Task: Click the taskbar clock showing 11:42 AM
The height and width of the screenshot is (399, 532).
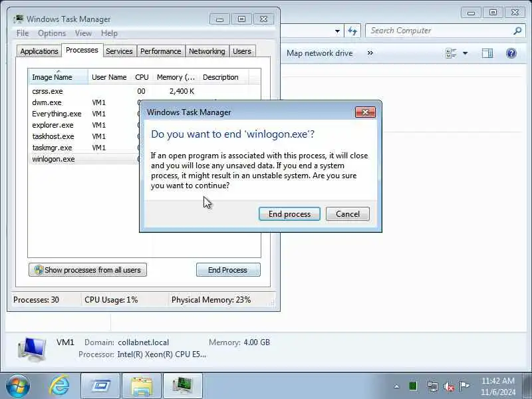Action: point(498,386)
